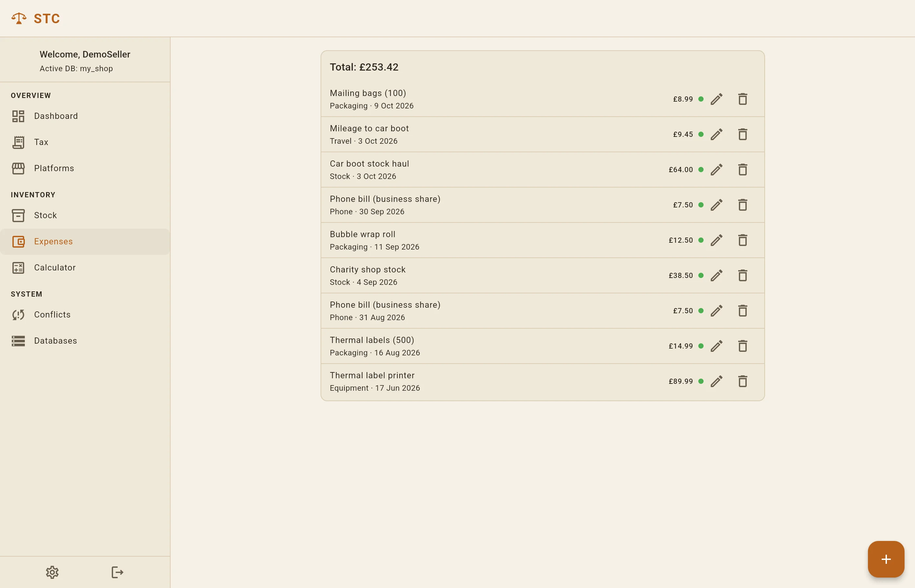Screen dimensions: 915x588
Task: Delete the Mileage to car boot expense
Action: (742, 134)
